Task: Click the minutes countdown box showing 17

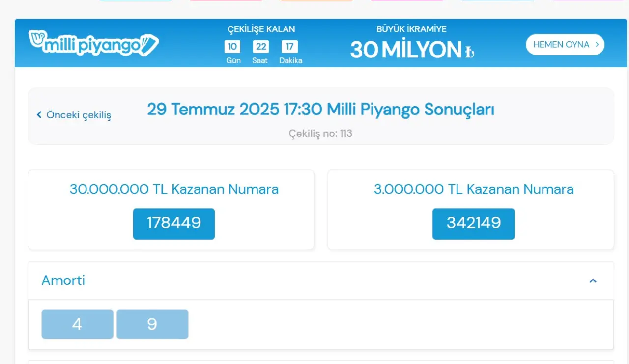Action: pyautogui.click(x=289, y=47)
